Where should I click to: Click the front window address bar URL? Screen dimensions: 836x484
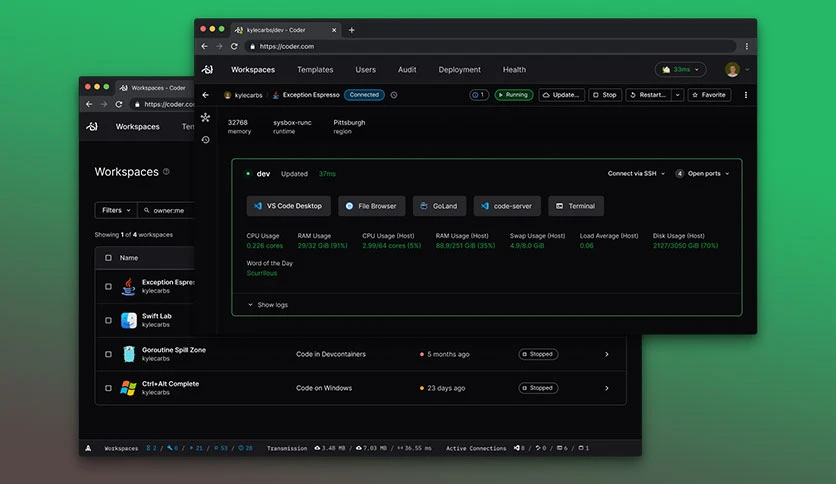click(287, 46)
